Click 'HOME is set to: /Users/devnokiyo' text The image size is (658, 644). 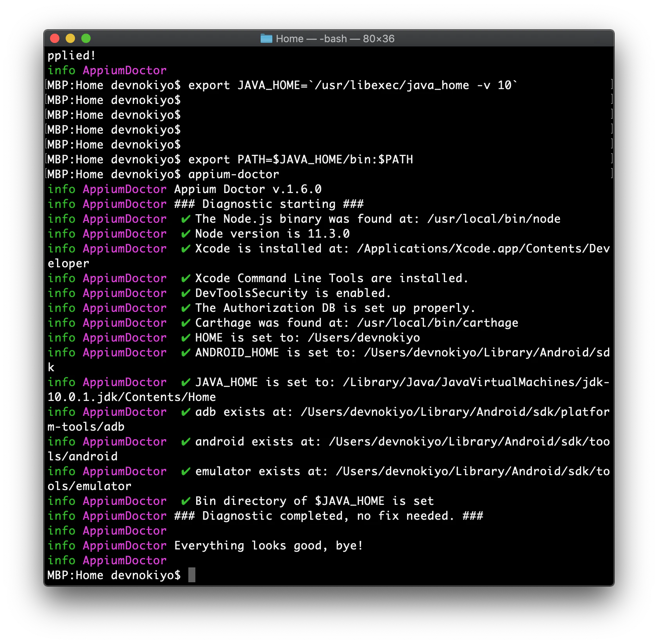[x=308, y=338]
